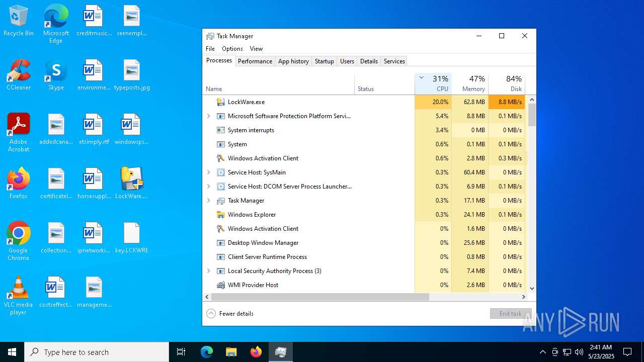
Task: Select the LockWare.exe process icon
Action: (220, 102)
